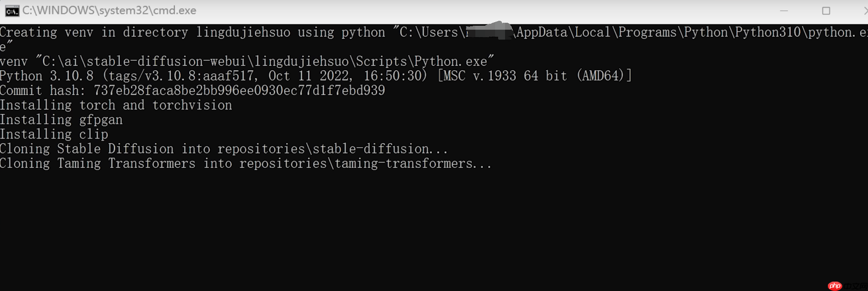Click the Python310\python.exe path segment
This screenshot has width=868, height=291.
[x=801, y=32]
